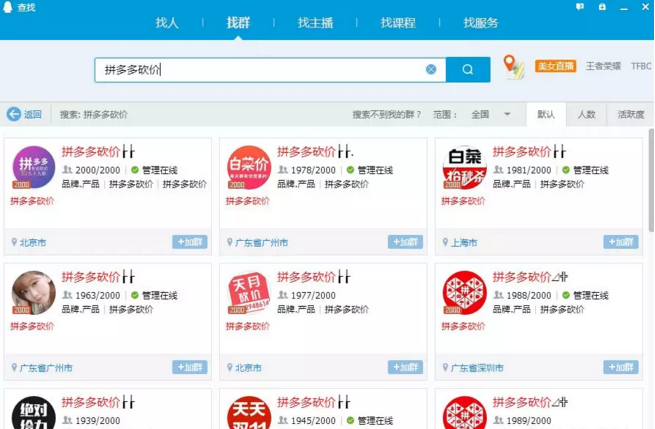Click 北京市 location in the 1977/2000 card
655x429 pixels.
pos(249,368)
